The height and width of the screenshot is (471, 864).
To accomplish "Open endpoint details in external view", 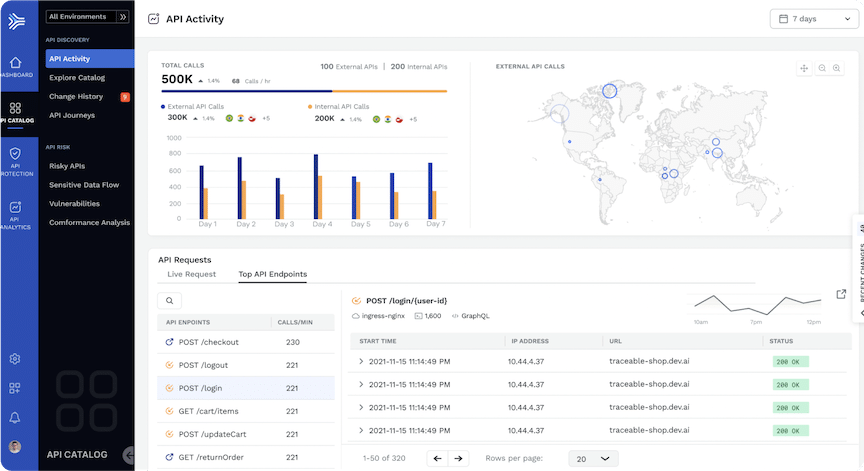I will coord(840,295).
